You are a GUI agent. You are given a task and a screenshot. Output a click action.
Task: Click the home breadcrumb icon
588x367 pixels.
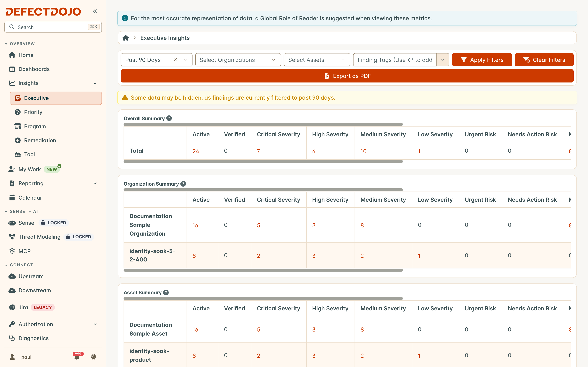point(126,38)
